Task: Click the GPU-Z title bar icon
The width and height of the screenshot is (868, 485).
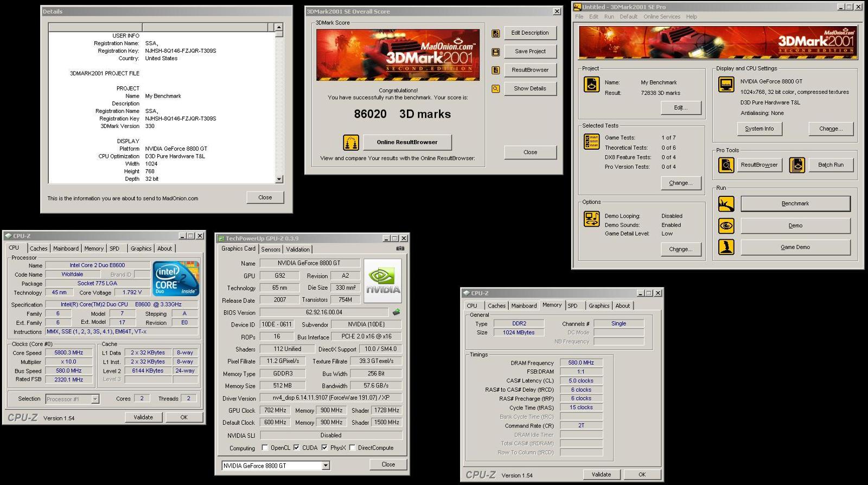Action: (x=221, y=238)
